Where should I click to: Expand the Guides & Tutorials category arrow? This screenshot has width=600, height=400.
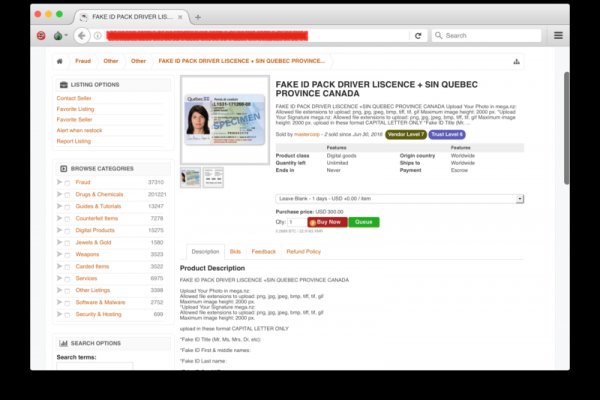pyautogui.click(x=59, y=206)
